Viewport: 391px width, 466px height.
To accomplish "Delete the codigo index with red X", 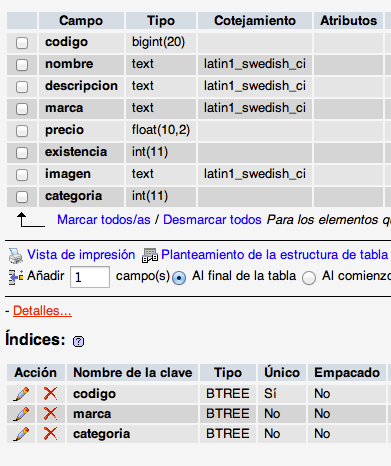I will [50, 394].
